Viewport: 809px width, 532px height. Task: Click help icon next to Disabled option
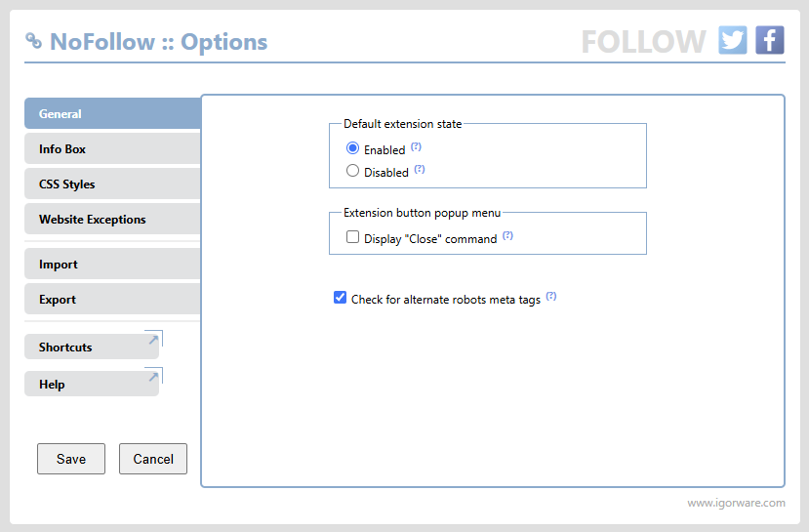pos(420,169)
